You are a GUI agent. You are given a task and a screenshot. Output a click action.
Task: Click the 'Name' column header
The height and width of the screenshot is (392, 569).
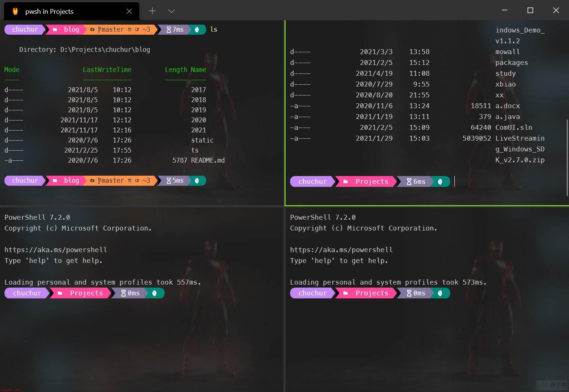coord(198,70)
